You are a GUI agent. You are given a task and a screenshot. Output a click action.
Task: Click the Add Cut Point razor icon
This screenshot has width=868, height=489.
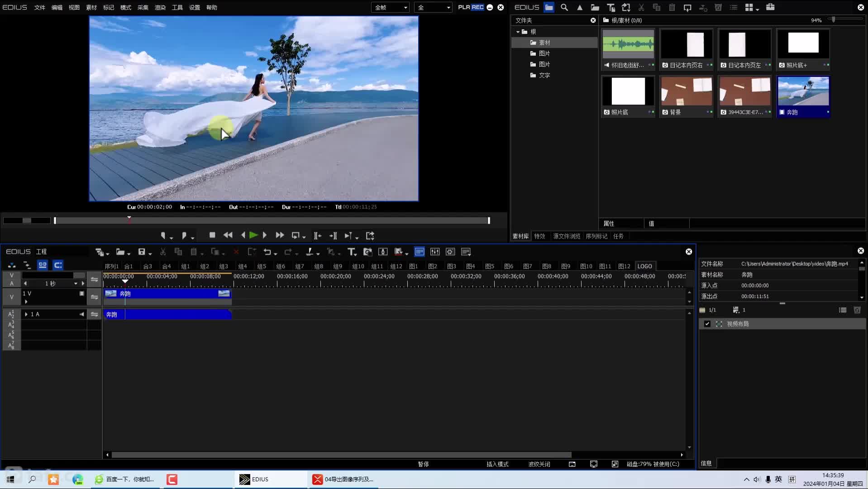click(310, 252)
